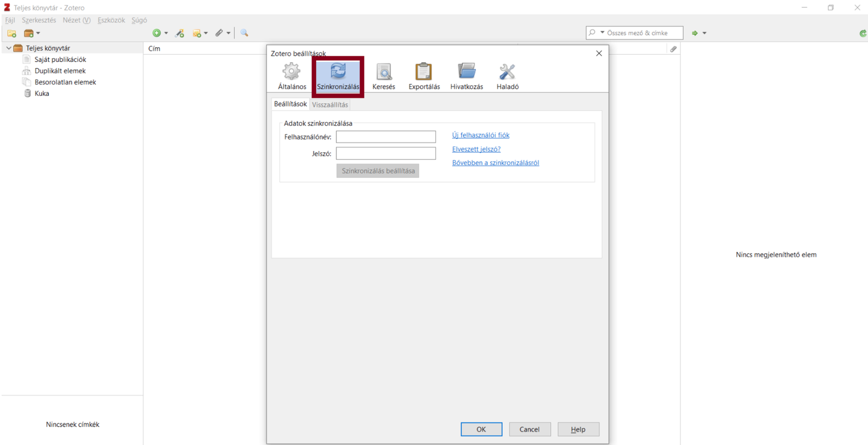Viewport: 868px width, 445px height.
Task: Select Teljes könyvtár library
Action: [x=48, y=48]
